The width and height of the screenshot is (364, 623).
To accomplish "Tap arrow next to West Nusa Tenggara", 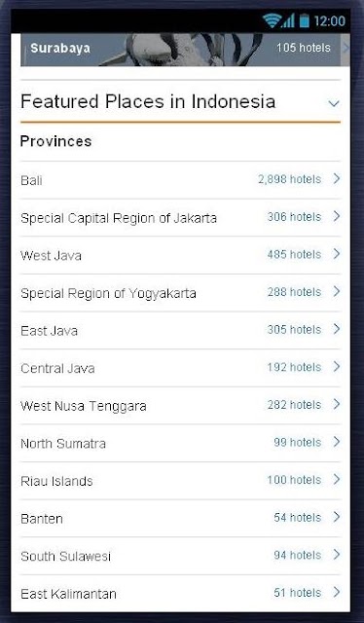I will (337, 404).
